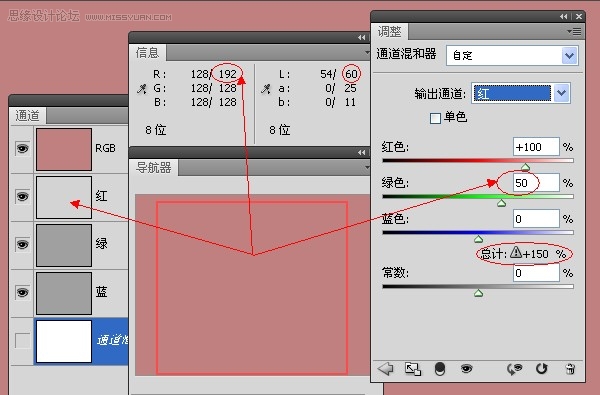The width and height of the screenshot is (600, 395).
Task: Click the 蓝色 percentage input field
Action: tap(536, 219)
